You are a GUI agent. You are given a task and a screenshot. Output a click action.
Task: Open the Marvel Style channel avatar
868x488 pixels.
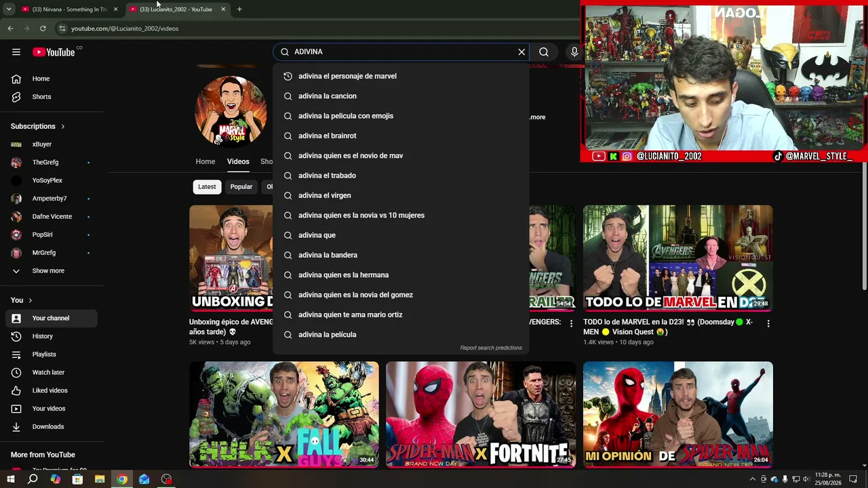[231, 110]
